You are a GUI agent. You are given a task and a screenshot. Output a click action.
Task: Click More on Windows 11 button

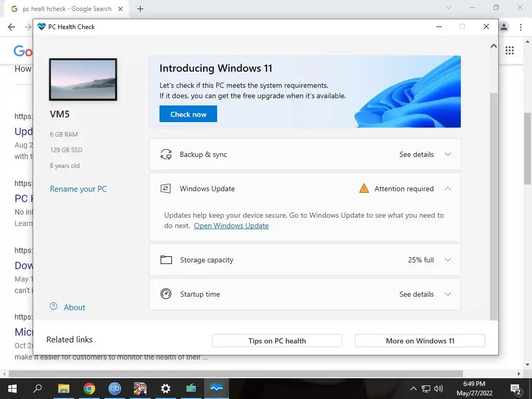pos(420,341)
